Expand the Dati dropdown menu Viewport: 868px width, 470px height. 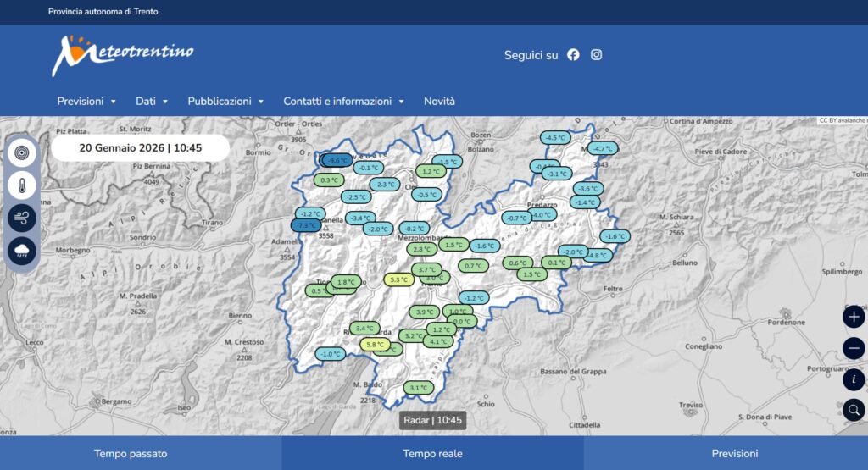click(152, 101)
